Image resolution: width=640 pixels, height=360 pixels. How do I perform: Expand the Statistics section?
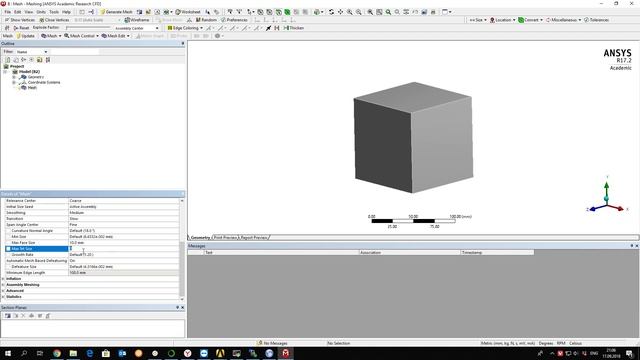3,297
